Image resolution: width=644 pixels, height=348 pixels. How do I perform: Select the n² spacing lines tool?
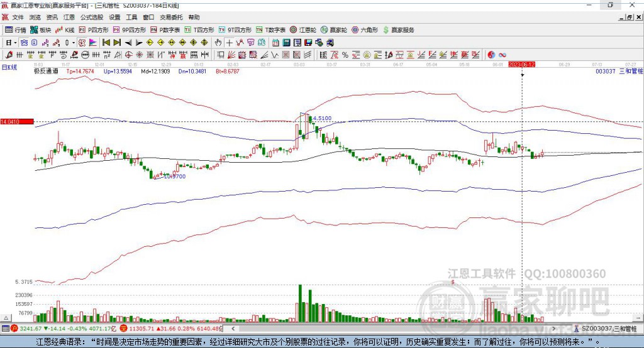click(107, 55)
